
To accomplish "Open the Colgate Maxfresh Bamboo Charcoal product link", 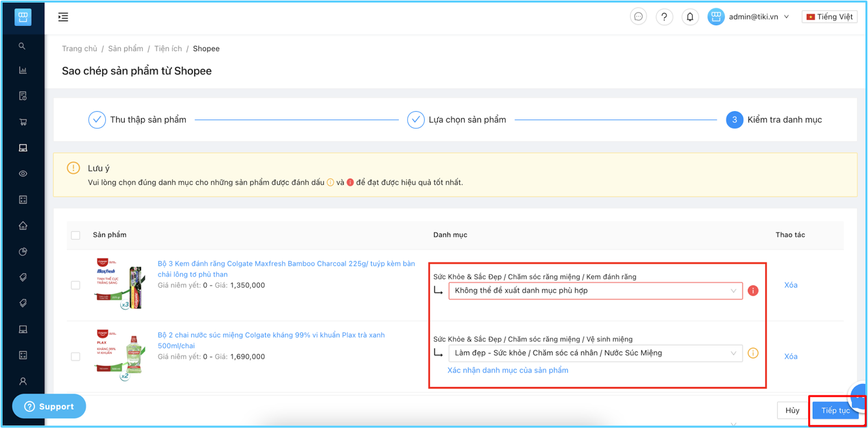I will tap(287, 269).
